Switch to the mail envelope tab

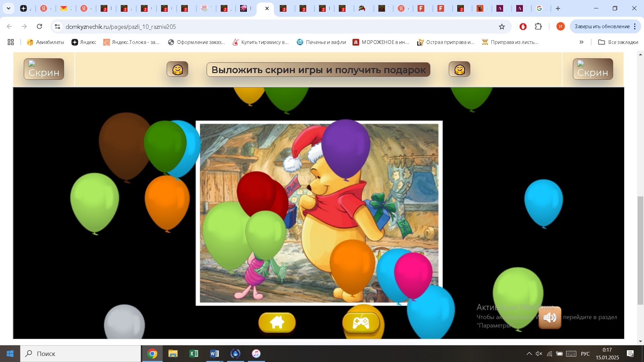[64, 8]
